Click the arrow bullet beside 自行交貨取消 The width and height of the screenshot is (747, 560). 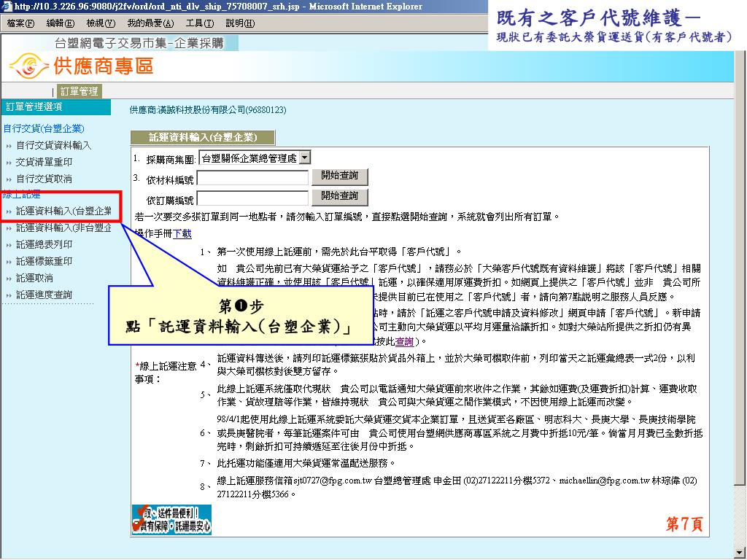(9, 179)
